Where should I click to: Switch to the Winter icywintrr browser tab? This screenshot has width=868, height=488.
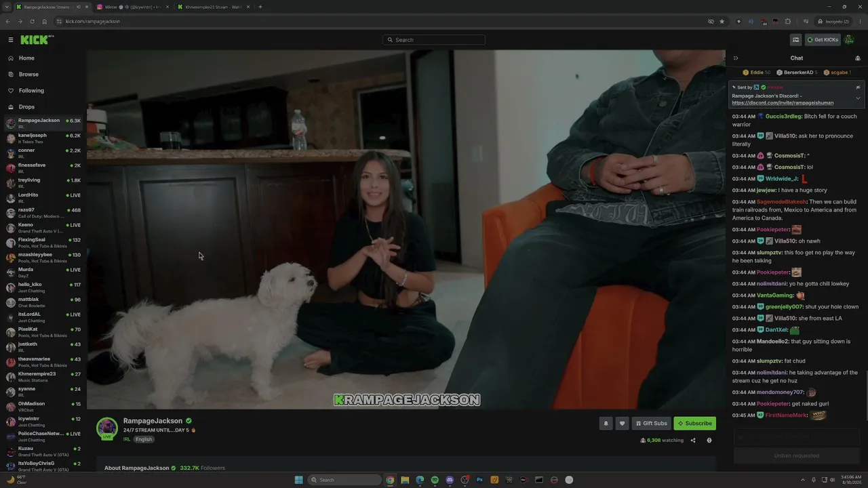(132, 7)
